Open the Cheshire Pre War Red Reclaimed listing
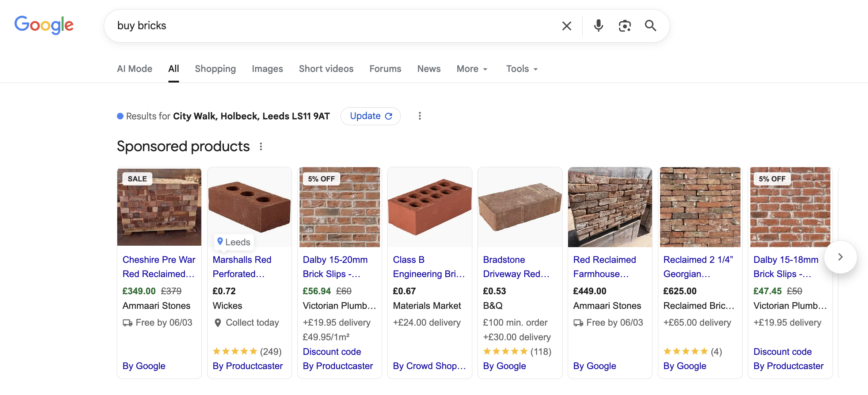The width and height of the screenshot is (868, 395). pyautogui.click(x=159, y=266)
